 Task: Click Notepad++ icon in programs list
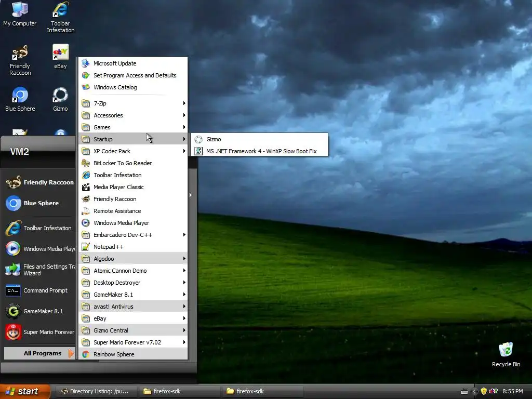pyautogui.click(x=86, y=247)
